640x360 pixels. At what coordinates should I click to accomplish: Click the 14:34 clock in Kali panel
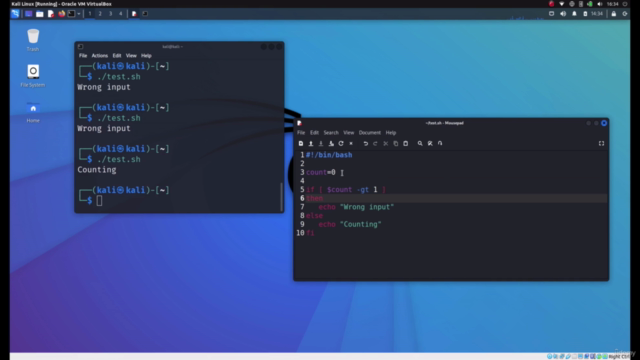[597, 13]
